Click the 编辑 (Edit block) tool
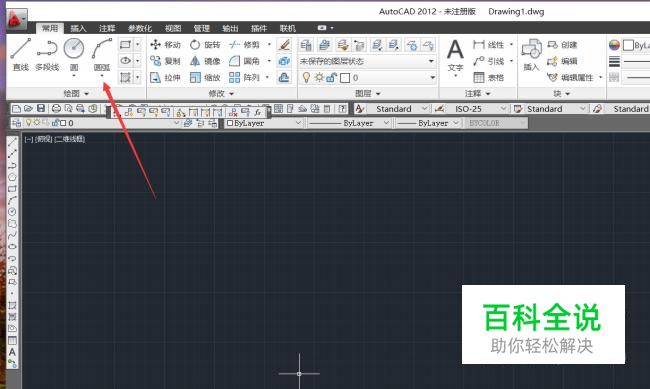650x389 pixels. click(562, 61)
